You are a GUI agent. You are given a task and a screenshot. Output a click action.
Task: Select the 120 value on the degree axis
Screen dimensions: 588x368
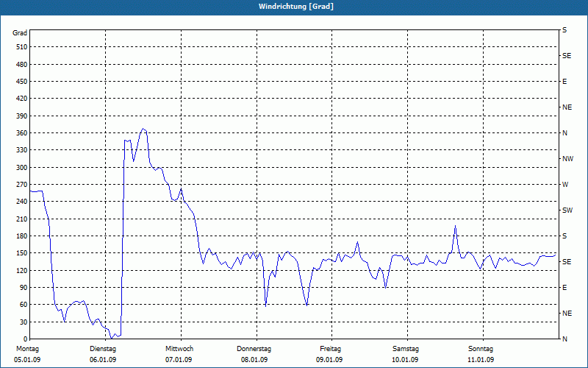(x=22, y=270)
